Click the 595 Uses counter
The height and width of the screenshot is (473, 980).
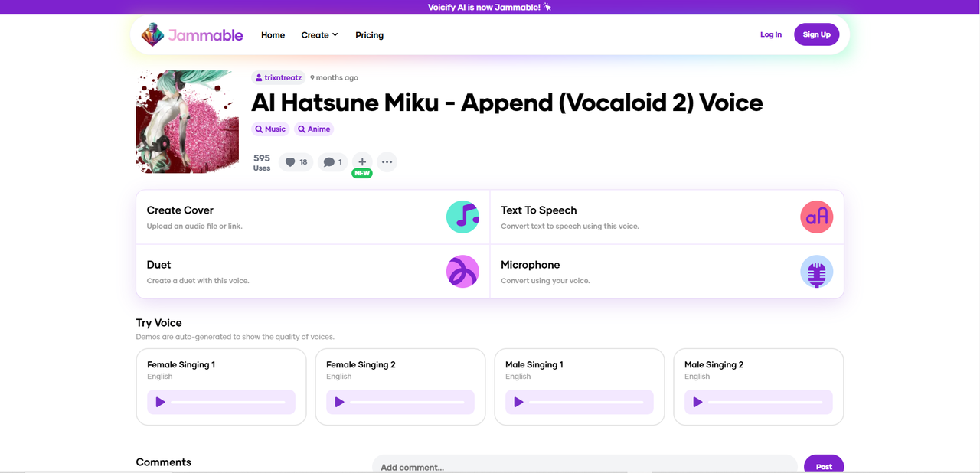point(262,162)
